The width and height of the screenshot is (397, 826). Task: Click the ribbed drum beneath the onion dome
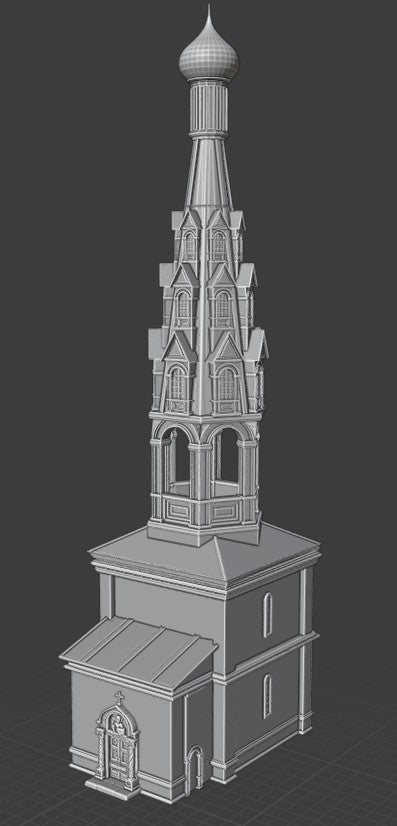point(209,109)
